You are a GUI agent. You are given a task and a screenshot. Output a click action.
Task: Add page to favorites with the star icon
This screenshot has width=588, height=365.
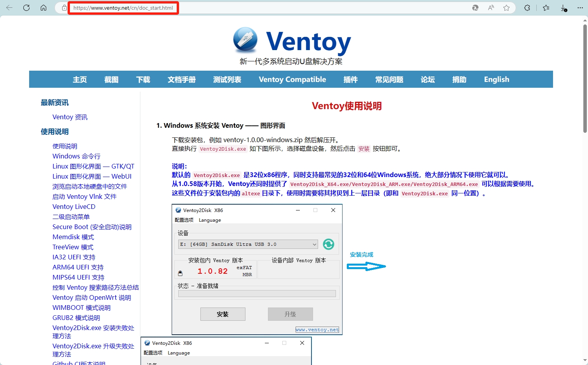506,8
